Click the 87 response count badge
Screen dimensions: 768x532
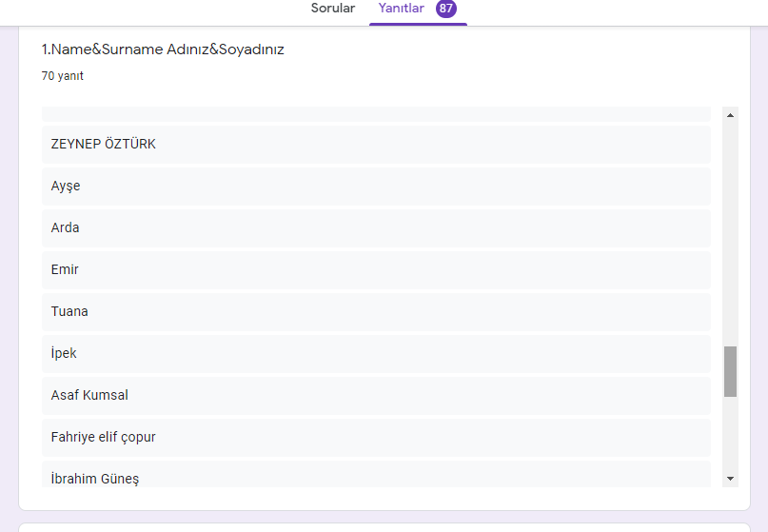[x=446, y=9]
